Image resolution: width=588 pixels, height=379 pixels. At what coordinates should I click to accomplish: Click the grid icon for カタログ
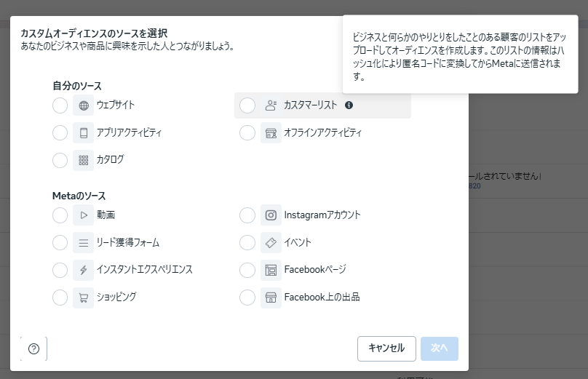coord(84,159)
